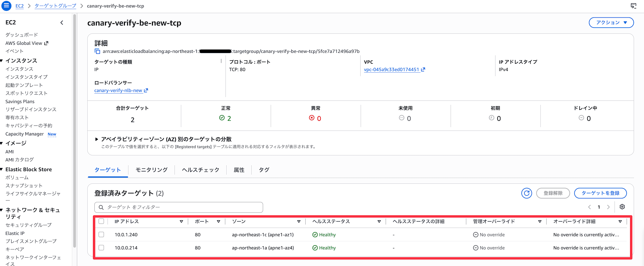Click the initial status clock icon
Image resolution: width=644 pixels, height=266 pixels.
[x=491, y=118]
